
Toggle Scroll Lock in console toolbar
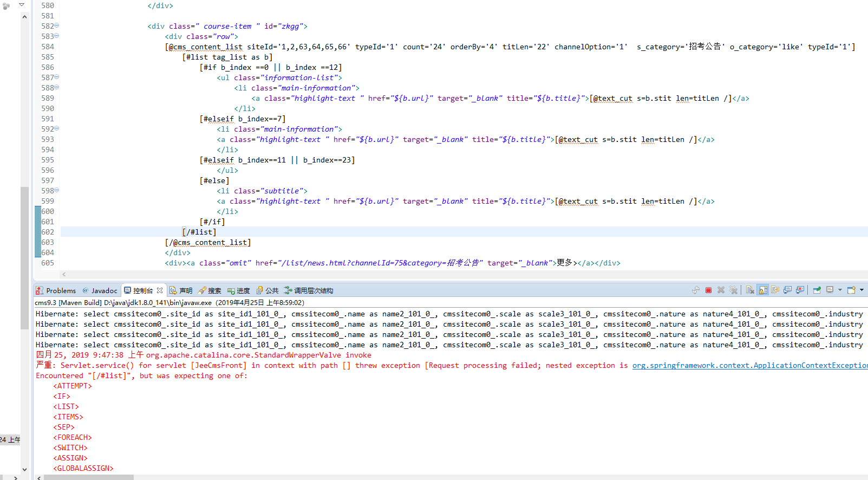(763, 290)
